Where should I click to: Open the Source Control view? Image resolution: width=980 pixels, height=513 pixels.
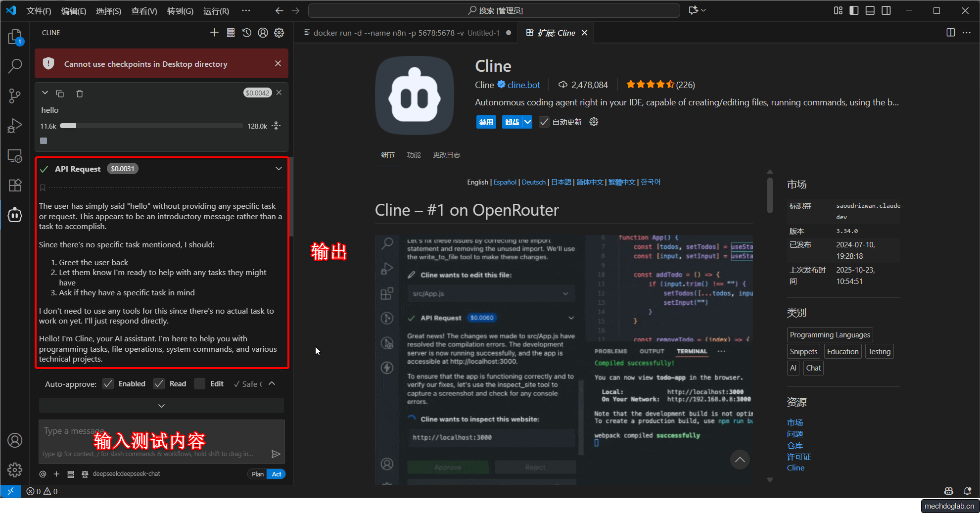(x=15, y=95)
